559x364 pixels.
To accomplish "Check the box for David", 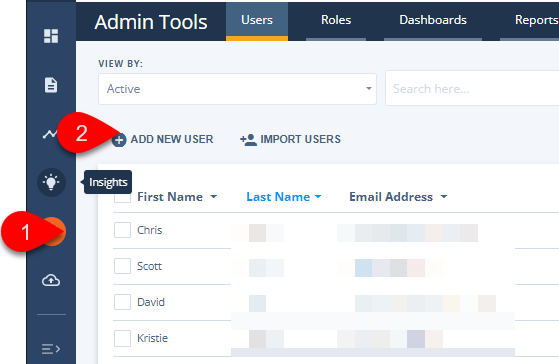I will [x=122, y=302].
